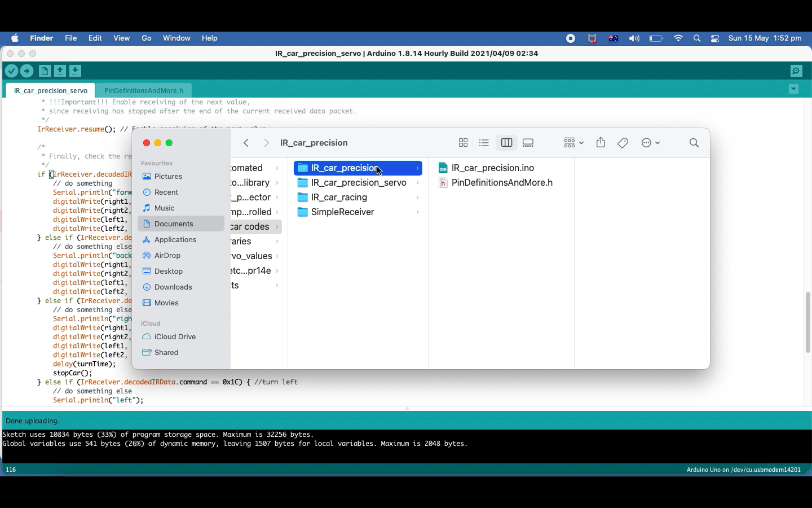This screenshot has width=812, height=508.
Task: Open the Arduino tab dropdown arrow
Action: 793,89
